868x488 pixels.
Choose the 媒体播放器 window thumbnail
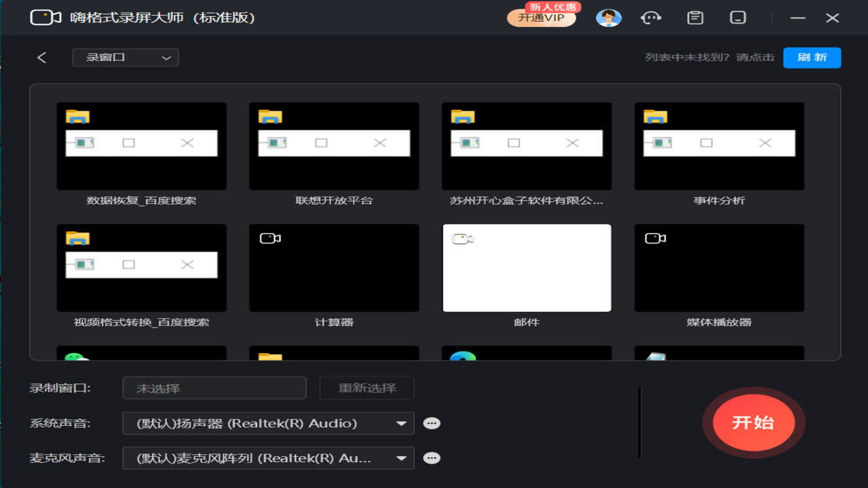719,268
